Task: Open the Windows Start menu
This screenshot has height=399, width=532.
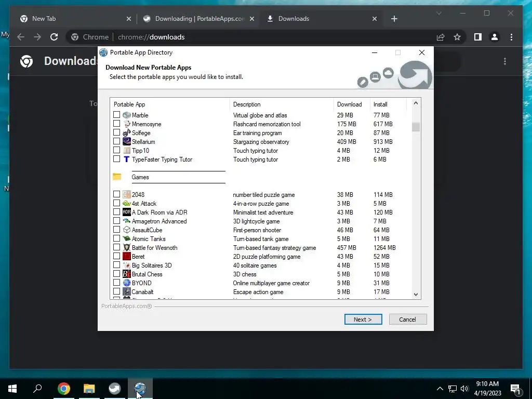Action: click(12, 389)
